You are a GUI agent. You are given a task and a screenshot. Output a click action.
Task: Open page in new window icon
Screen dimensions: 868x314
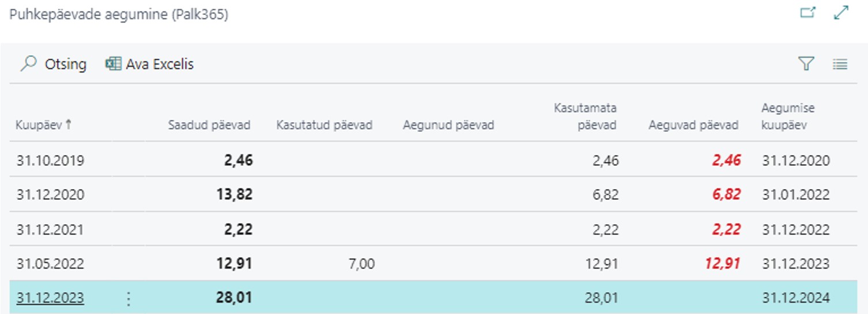click(808, 13)
